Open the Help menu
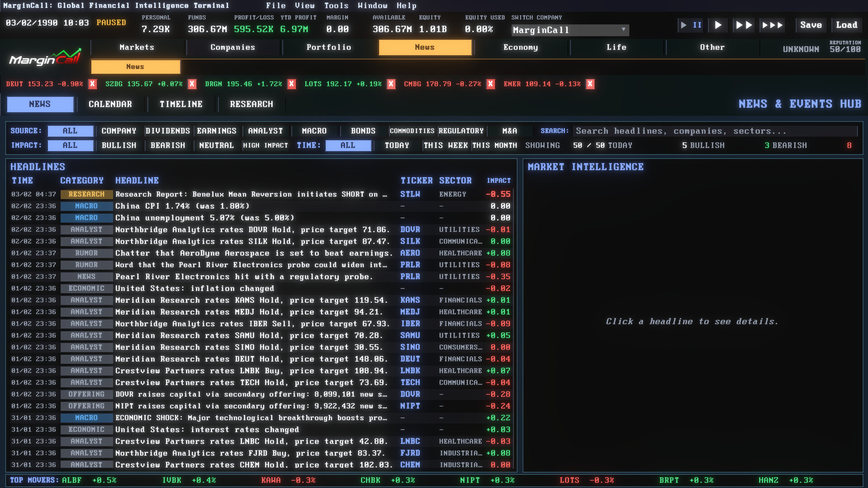Viewport: 868px width, 488px height. pyautogui.click(x=406, y=5)
